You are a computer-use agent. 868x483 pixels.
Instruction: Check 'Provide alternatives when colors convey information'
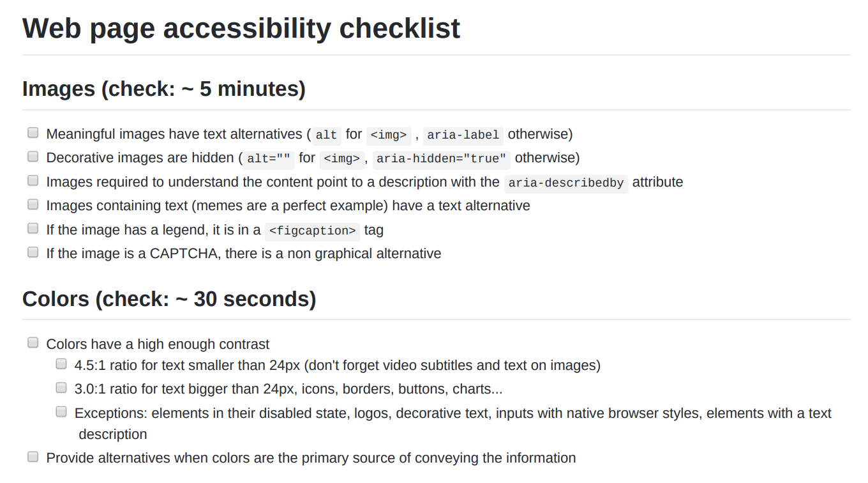tap(33, 456)
